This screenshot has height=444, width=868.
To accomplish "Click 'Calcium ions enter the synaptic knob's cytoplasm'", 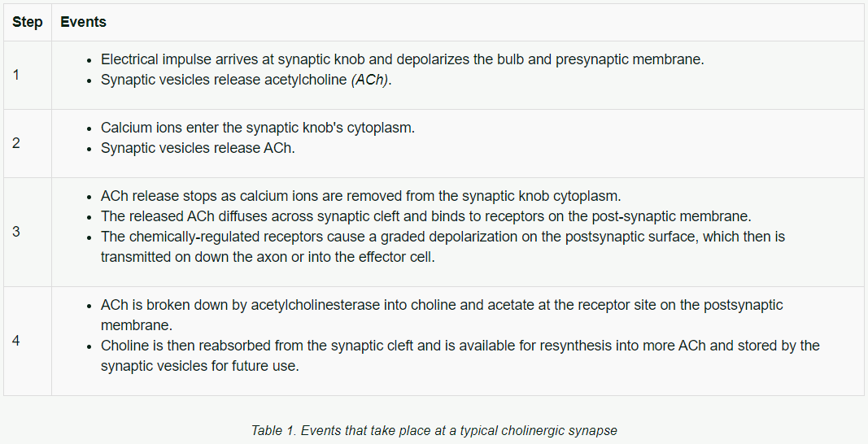I will click(x=257, y=128).
